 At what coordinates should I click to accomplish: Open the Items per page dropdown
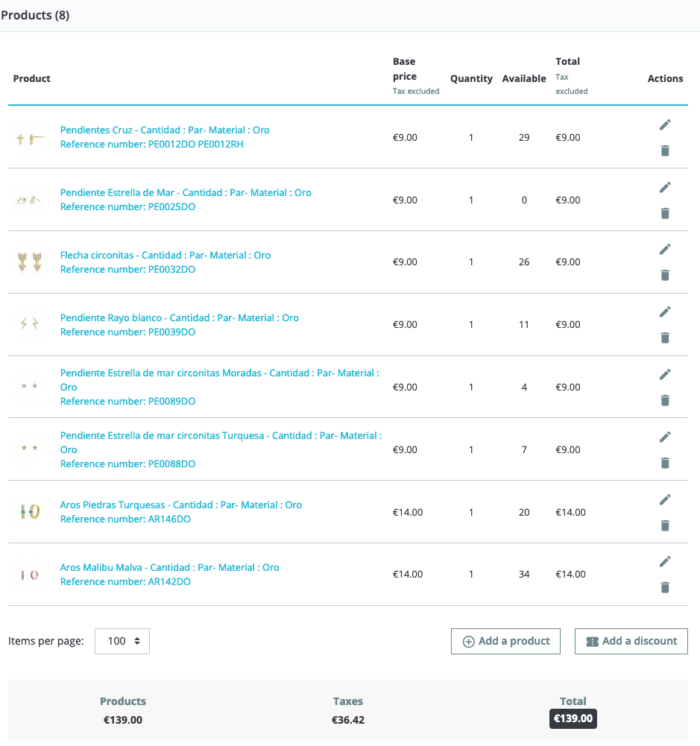pyautogui.click(x=122, y=641)
